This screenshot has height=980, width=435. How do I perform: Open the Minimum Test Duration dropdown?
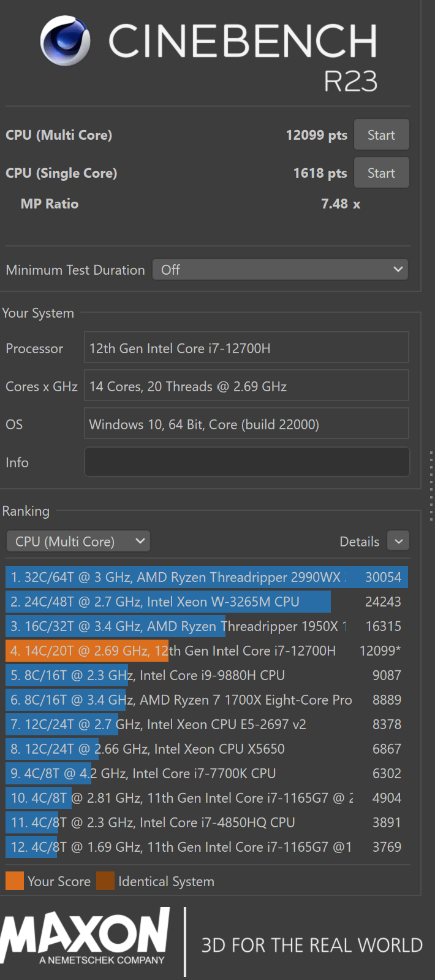(x=280, y=269)
